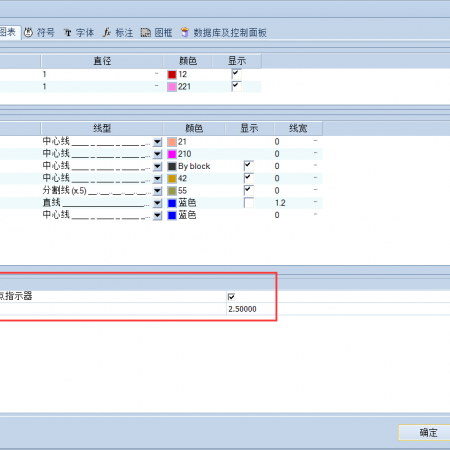
Task: Click the 字体 tab's T icon
Action: 68,33
